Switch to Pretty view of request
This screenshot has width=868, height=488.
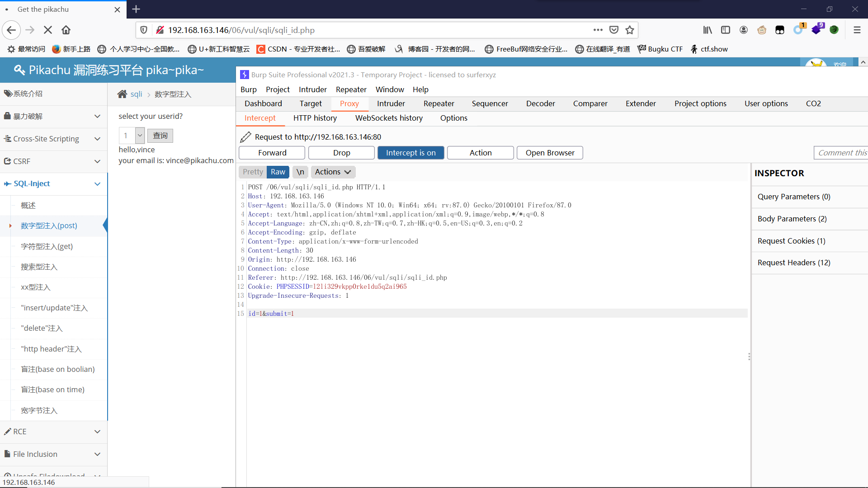[253, 172]
